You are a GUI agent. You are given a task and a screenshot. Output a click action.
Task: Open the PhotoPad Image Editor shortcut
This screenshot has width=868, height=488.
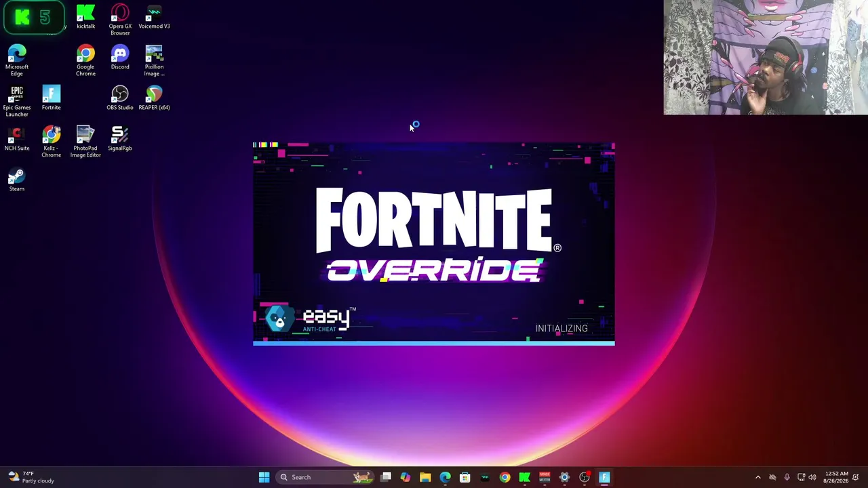point(85,142)
